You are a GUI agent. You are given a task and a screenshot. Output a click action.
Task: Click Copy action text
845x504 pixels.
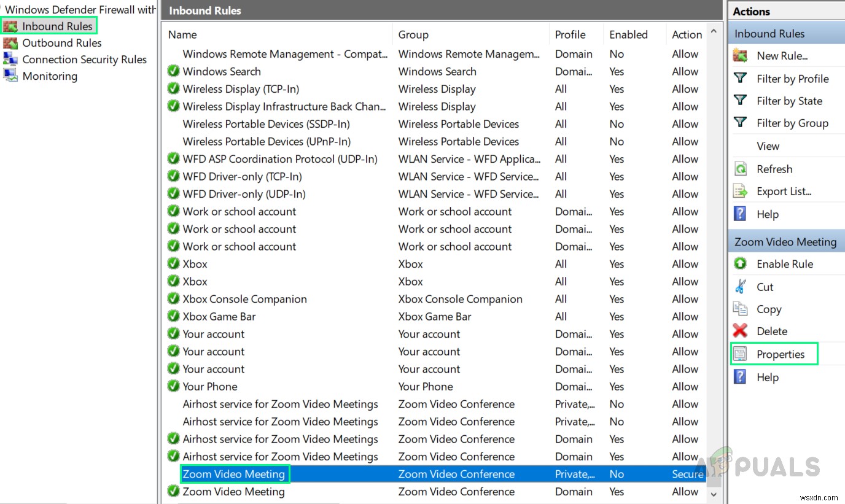point(769,309)
